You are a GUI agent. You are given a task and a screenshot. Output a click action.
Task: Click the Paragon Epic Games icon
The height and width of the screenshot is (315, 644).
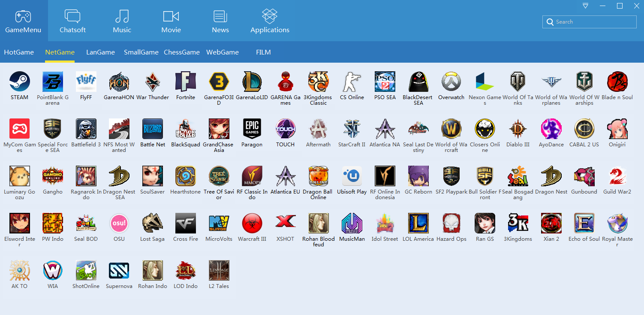pos(252,129)
